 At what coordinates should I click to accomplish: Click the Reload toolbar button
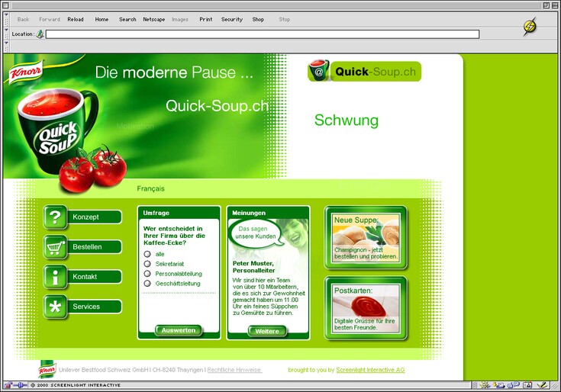[76, 19]
